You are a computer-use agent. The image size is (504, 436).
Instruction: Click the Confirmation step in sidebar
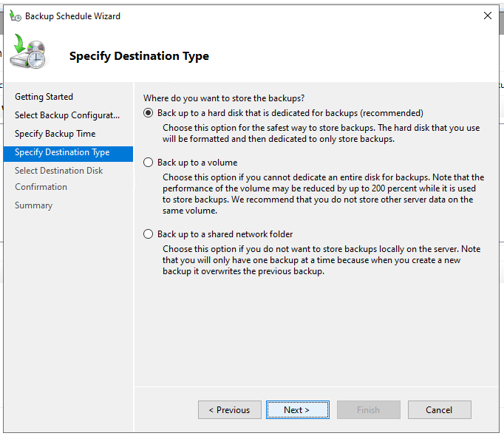click(x=41, y=187)
